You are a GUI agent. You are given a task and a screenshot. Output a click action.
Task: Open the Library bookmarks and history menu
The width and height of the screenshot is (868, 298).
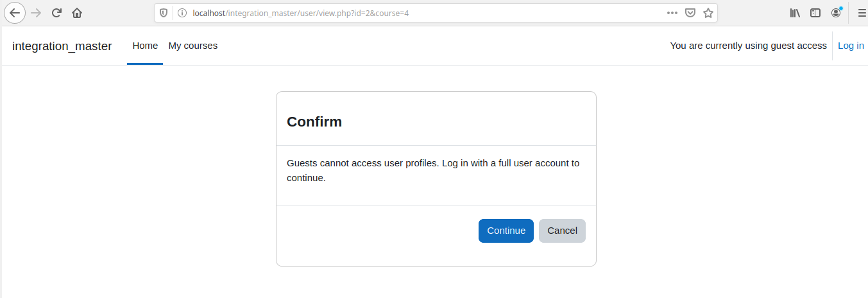tap(795, 13)
